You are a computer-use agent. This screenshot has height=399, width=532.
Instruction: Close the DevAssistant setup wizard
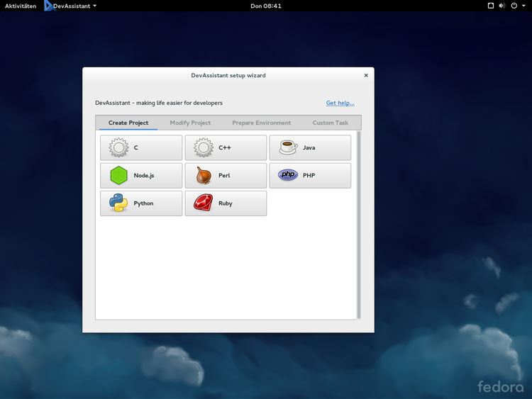[x=366, y=75]
